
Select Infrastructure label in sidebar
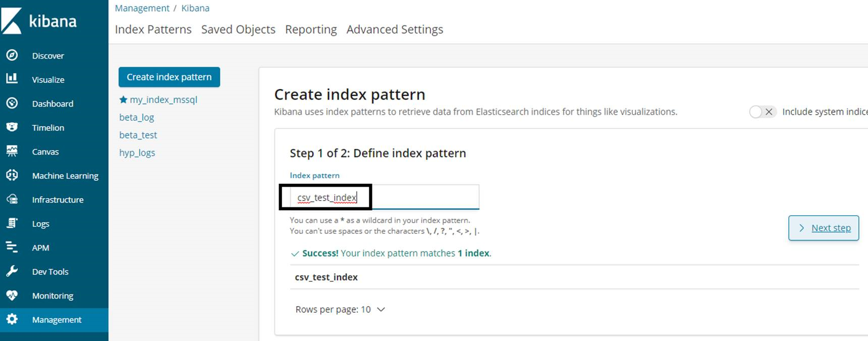58,200
